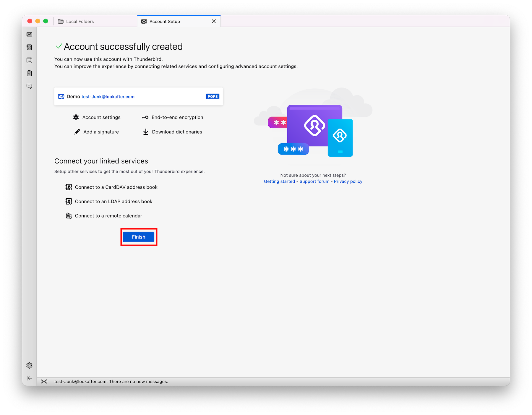532x415 pixels.
Task: Click Download dictionaries
Action: pos(177,132)
